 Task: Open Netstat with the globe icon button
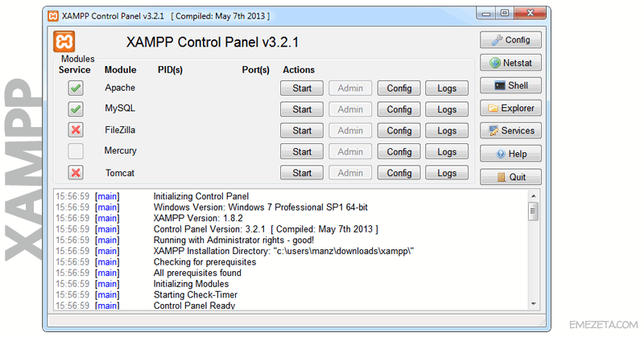coord(510,63)
